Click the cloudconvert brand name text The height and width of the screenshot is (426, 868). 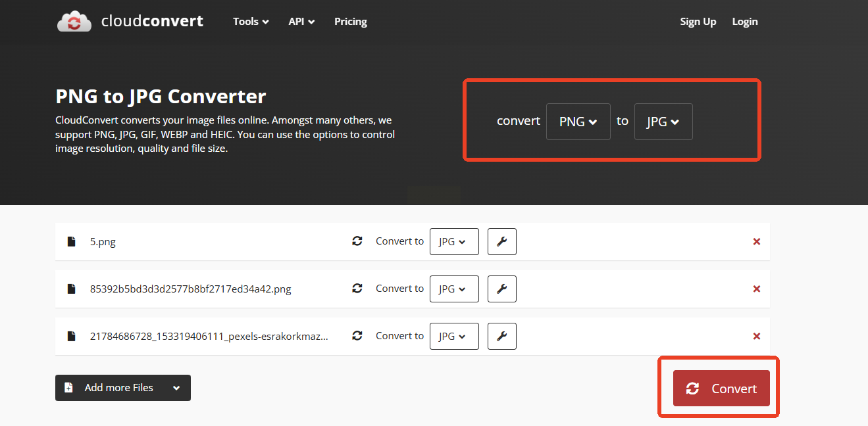(x=153, y=21)
